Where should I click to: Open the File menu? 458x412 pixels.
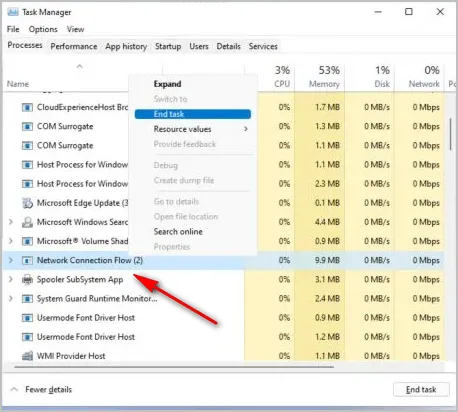13,29
